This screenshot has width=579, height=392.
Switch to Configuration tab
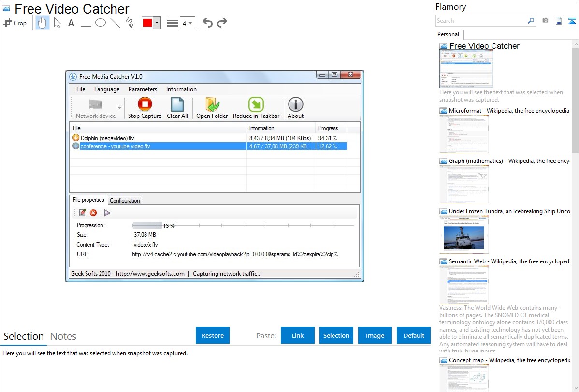[x=125, y=200]
